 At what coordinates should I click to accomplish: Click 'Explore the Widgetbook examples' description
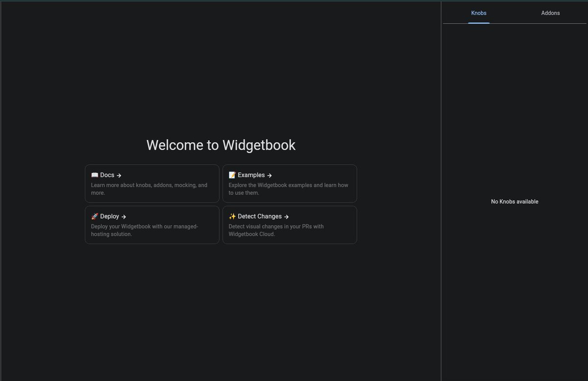coord(289,189)
